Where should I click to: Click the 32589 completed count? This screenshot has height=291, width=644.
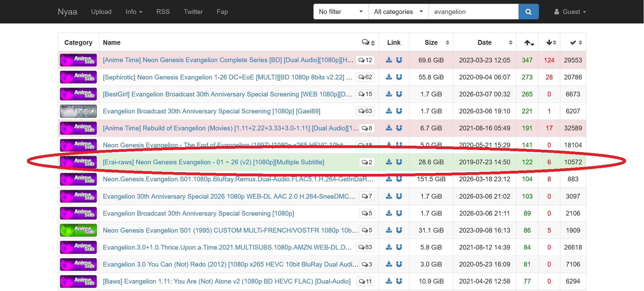[573, 128]
